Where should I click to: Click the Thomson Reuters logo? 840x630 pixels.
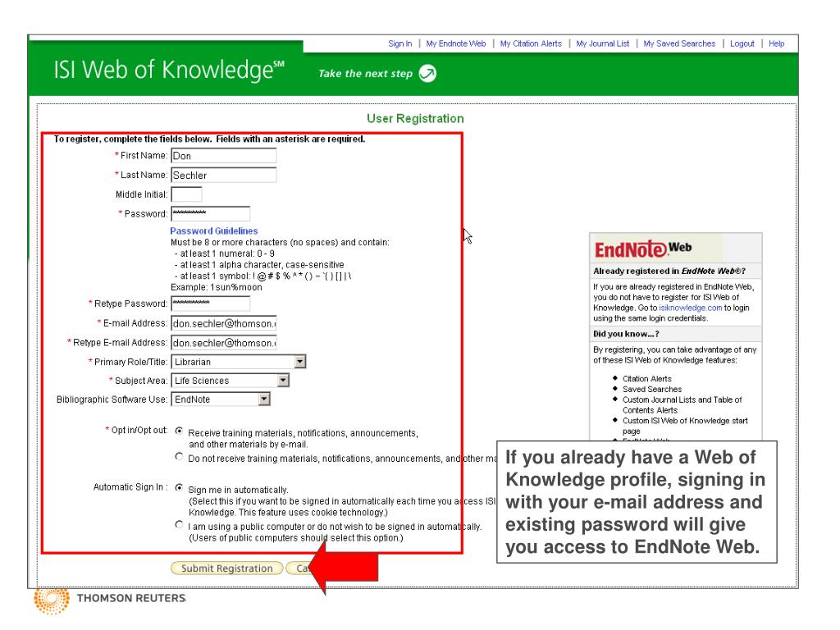pyautogui.click(x=111, y=600)
